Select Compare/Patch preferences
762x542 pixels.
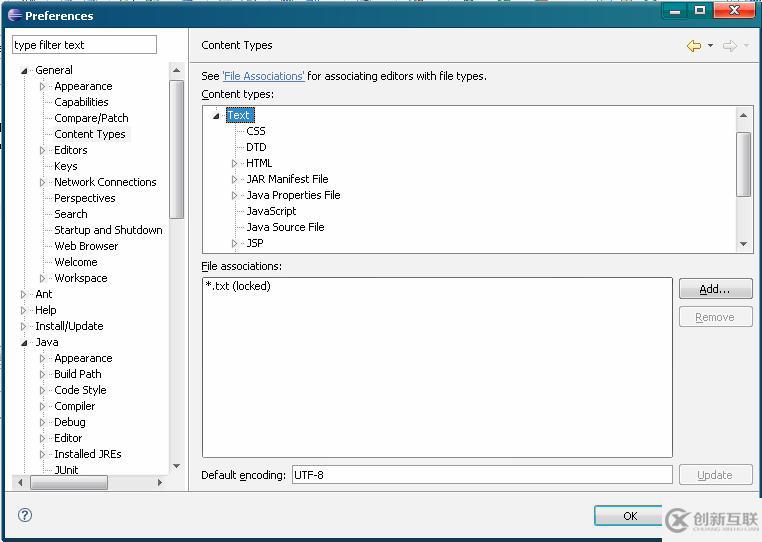(x=91, y=118)
